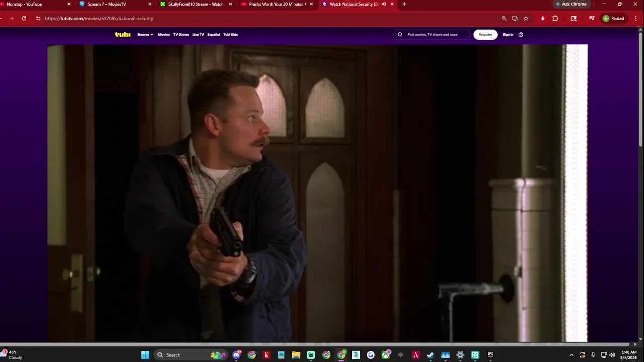Bookmark this page with the star icon
Viewport: 644px width, 362px height.
tap(526, 18)
